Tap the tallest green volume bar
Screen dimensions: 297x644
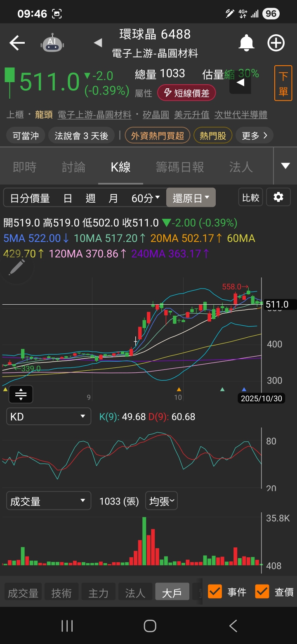[144, 541]
